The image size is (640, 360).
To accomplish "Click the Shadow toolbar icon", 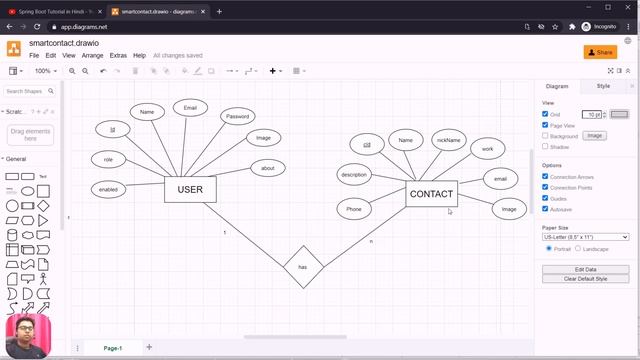I will pyautogui.click(x=211, y=71).
